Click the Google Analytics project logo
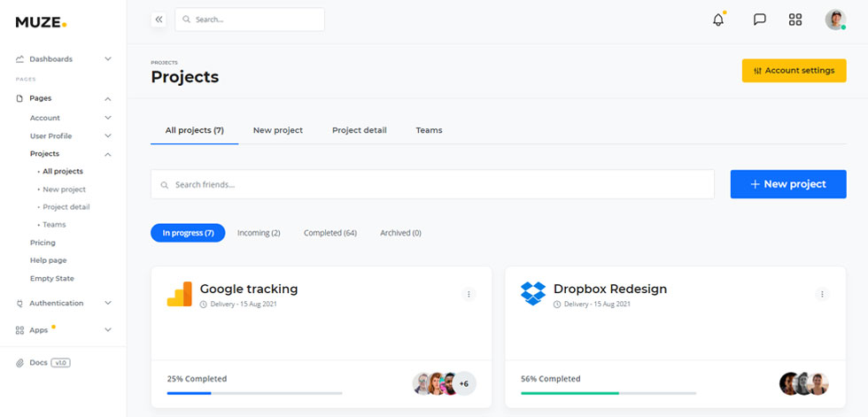 click(179, 294)
